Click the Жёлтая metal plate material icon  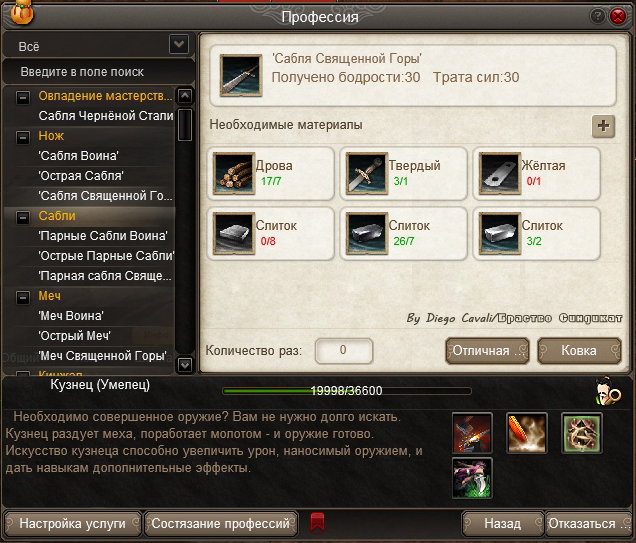click(x=500, y=173)
